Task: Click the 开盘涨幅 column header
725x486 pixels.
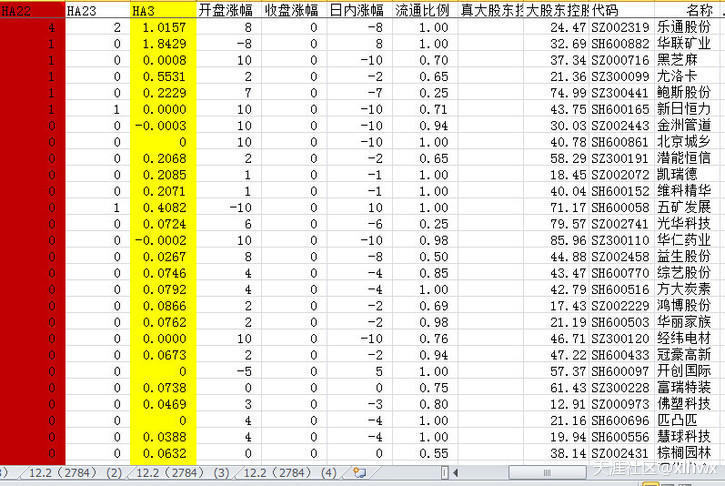Action: click(229, 10)
